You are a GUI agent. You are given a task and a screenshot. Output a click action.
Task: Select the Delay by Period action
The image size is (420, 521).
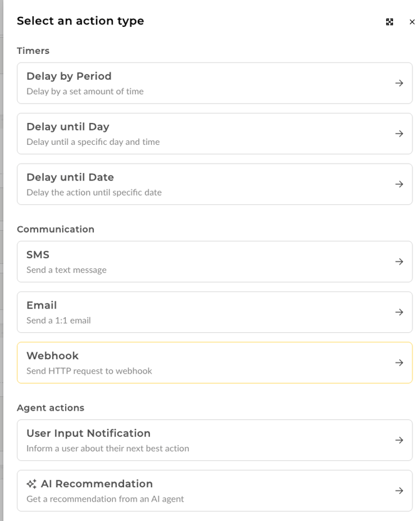click(x=69, y=76)
